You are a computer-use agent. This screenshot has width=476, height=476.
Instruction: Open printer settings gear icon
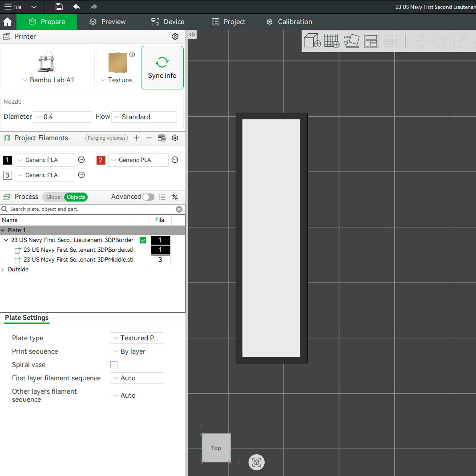tap(175, 36)
